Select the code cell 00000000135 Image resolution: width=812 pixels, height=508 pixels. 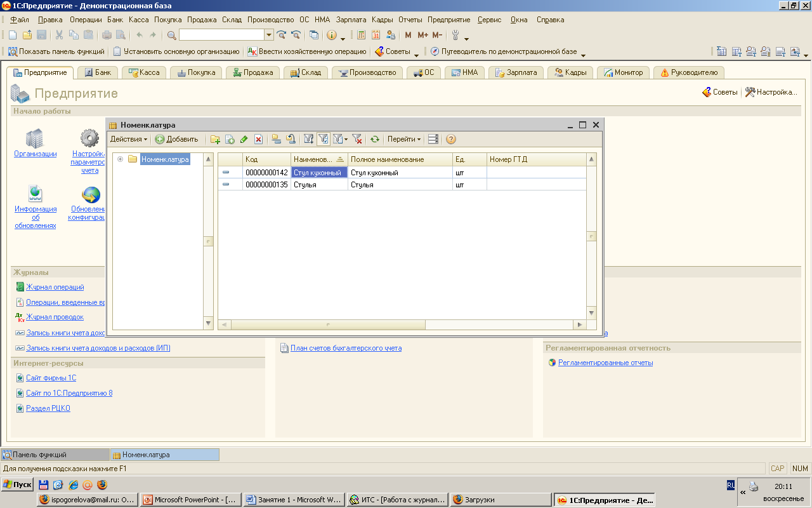click(x=266, y=185)
